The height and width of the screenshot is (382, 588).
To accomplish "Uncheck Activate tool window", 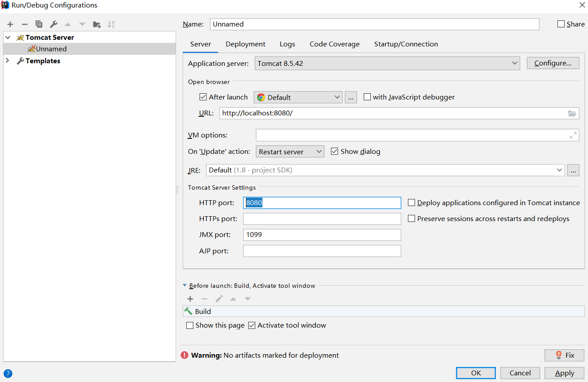I will point(252,325).
